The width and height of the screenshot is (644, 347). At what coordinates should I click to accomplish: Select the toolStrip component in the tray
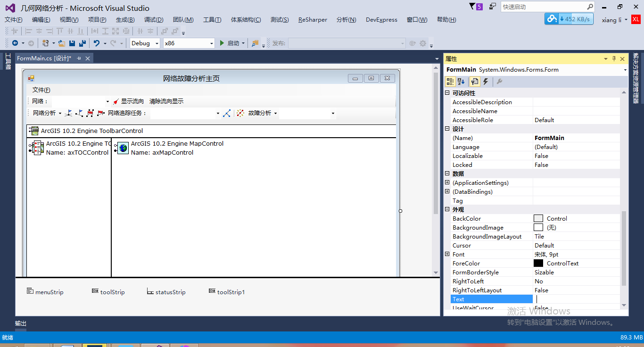(108, 292)
